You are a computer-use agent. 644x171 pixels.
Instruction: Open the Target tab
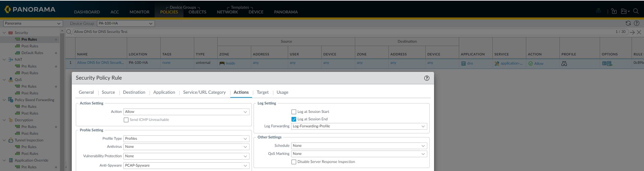(x=263, y=92)
